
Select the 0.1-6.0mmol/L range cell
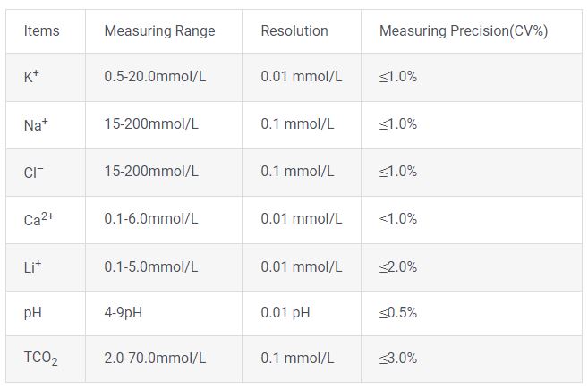pos(151,218)
